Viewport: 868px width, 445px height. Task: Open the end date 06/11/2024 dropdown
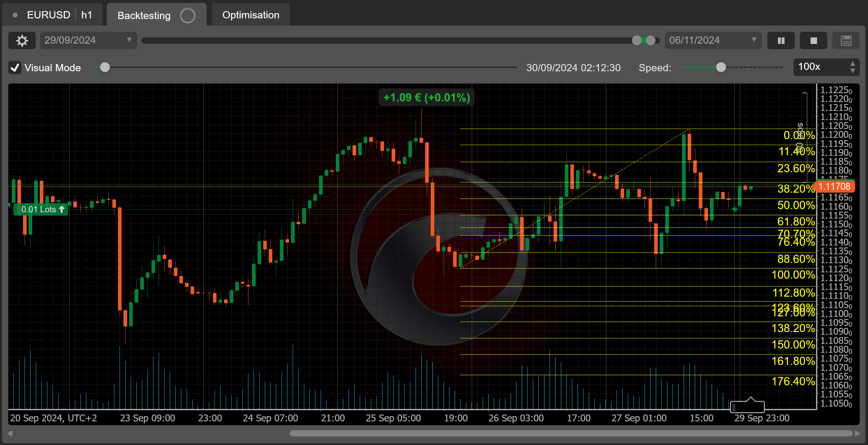(754, 40)
